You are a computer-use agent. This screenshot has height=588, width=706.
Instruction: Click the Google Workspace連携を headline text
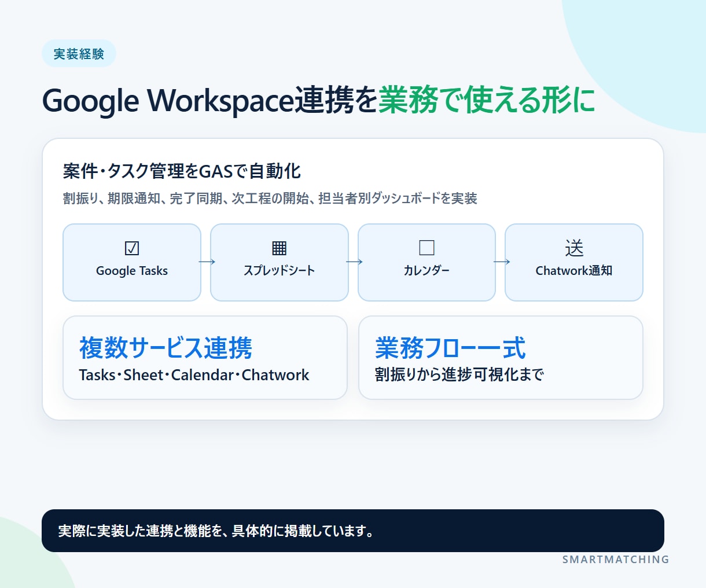(x=210, y=101)
